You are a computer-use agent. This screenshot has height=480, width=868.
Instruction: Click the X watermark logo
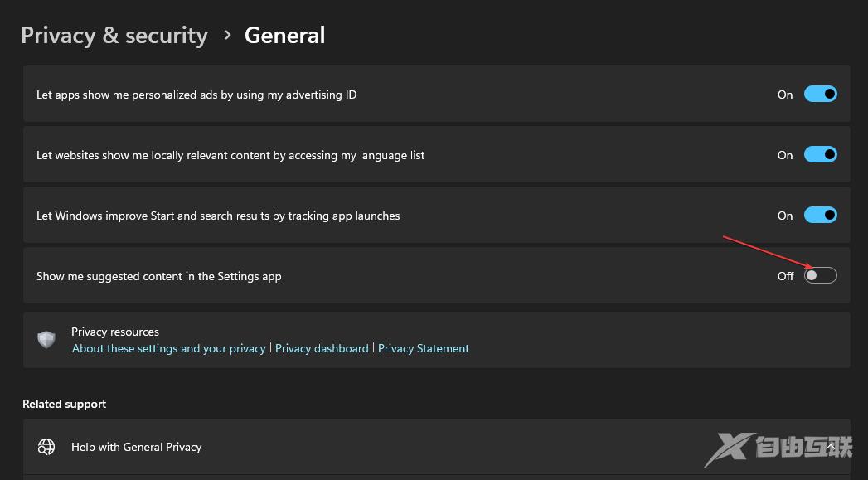[x=730, y=448]
